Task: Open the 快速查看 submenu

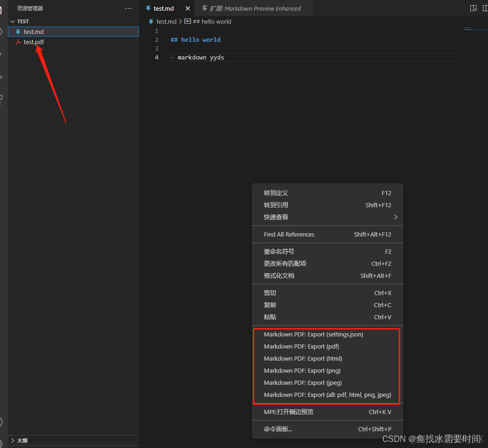Action: [327, 217]
